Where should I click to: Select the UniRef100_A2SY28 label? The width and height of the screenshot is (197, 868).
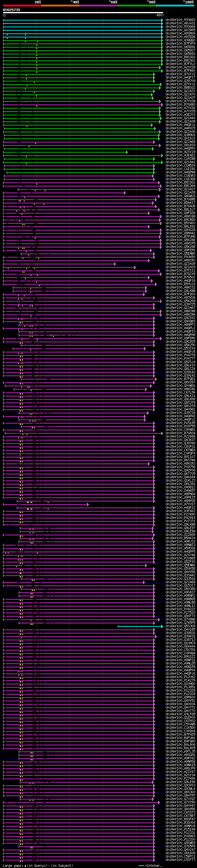tap(180, 67)
